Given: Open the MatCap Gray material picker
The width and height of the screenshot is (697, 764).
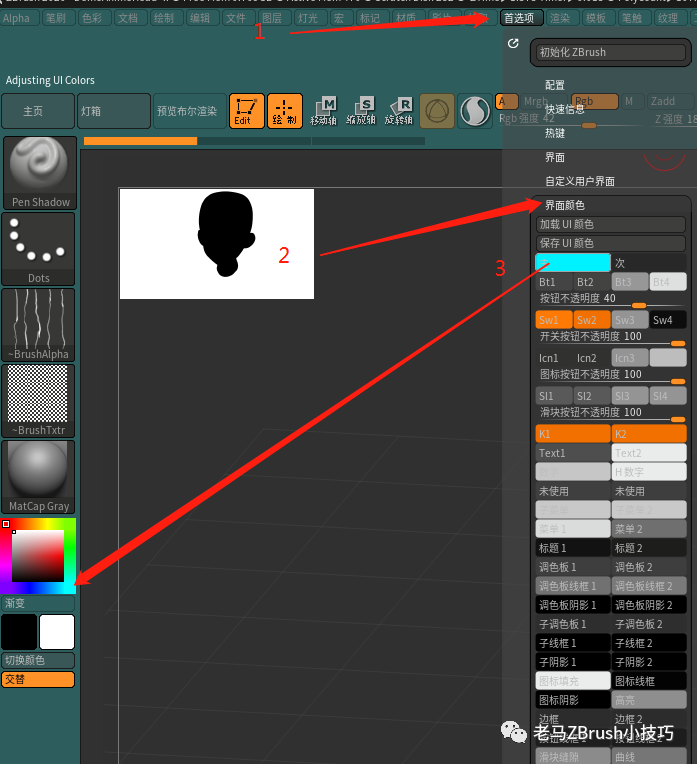Looking at the screenshot, I should (x=39, y=477).
